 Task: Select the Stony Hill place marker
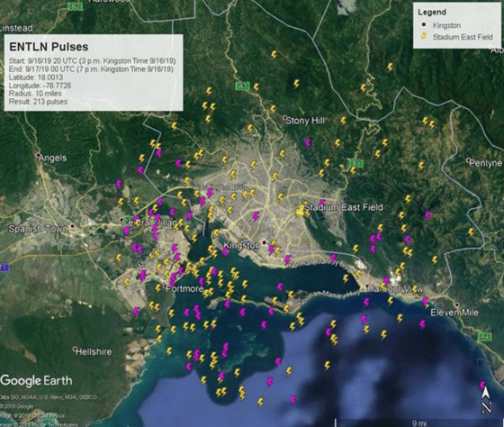284,118
